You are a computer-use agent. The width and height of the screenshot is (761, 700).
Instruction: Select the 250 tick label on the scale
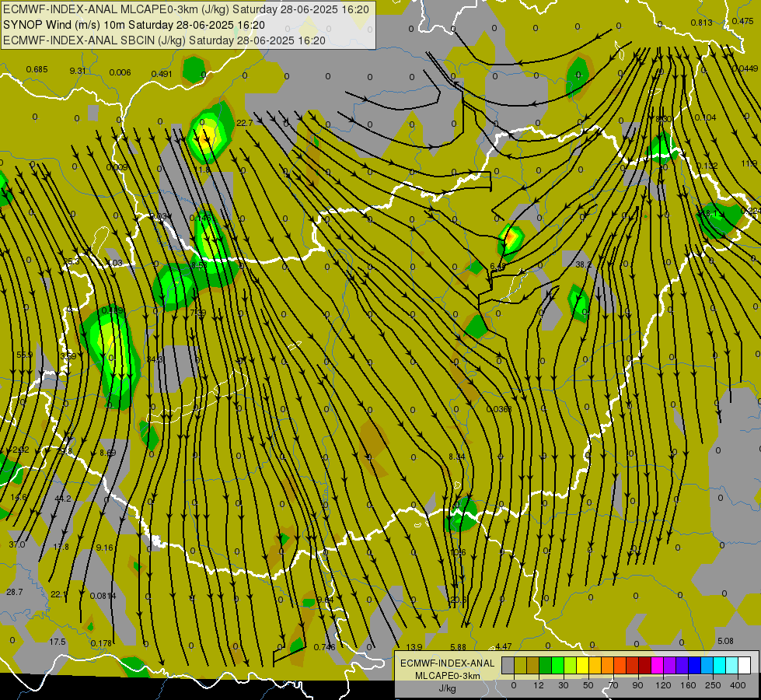click(x=713, y=685)
